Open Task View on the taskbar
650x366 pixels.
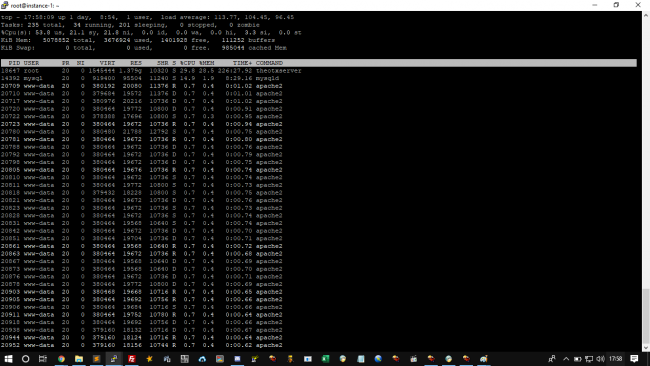[43, 359]
